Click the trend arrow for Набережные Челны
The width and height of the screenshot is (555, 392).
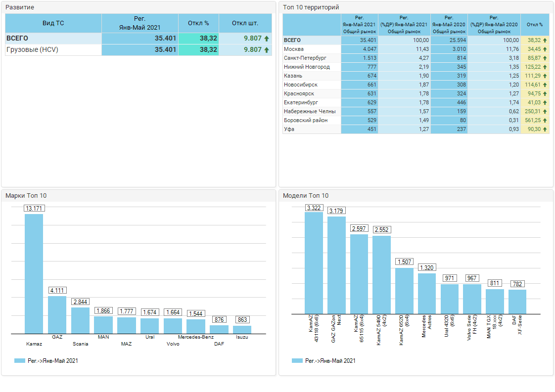pyautogui.click(x=545, y=112)
